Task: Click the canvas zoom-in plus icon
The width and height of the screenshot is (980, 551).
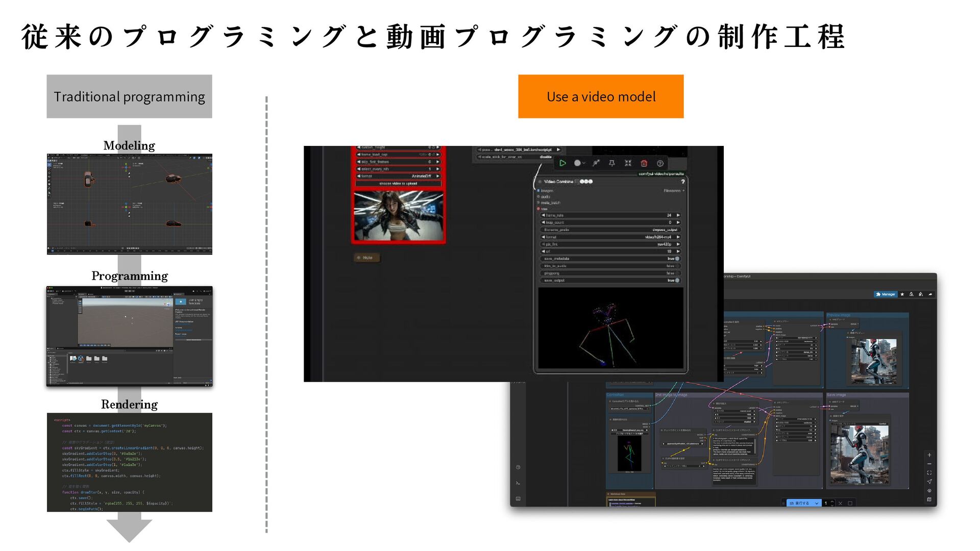Action: pyautogui.click(x=929, y=455)
